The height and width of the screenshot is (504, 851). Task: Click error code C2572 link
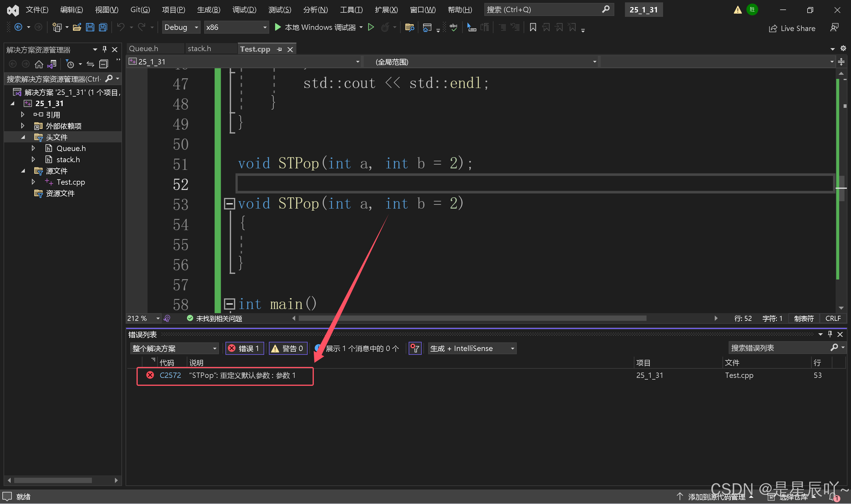[170, 375]
